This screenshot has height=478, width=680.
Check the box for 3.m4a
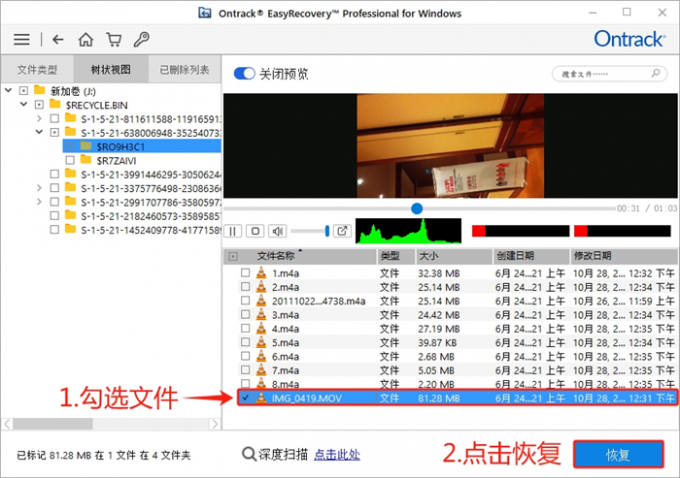[x=245, y=314]
